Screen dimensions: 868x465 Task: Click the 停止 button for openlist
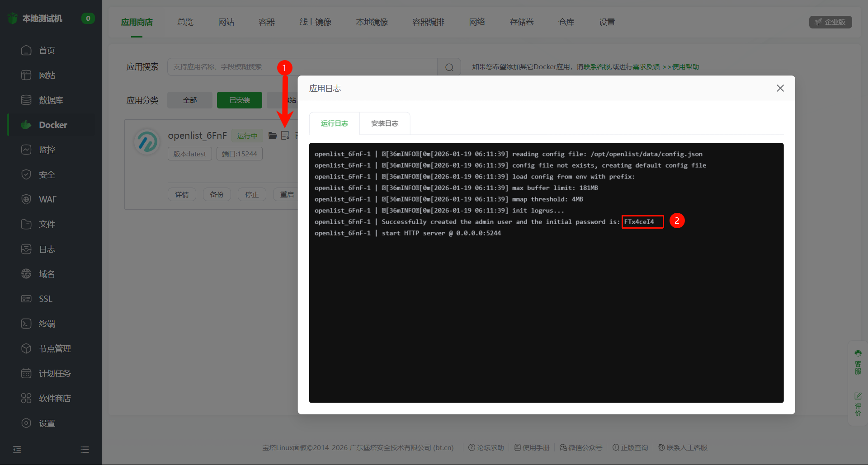[252, 194]
